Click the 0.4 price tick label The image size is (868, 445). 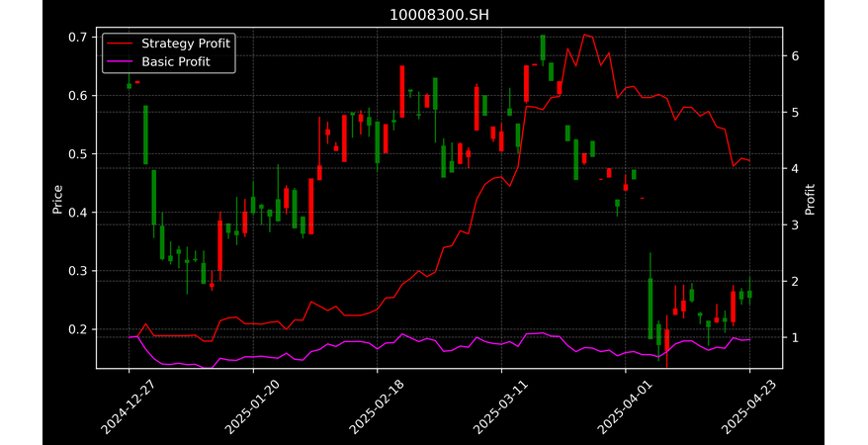click(79, 213)
